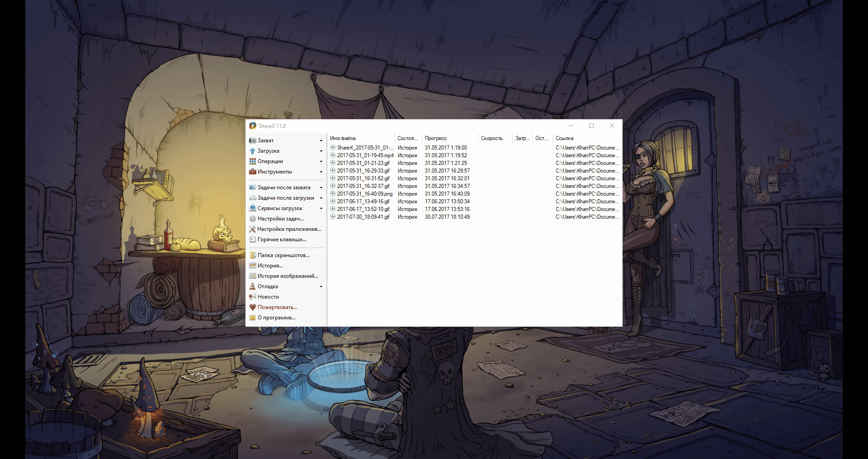Open Сервисы загрузок menu

point(286,208)
